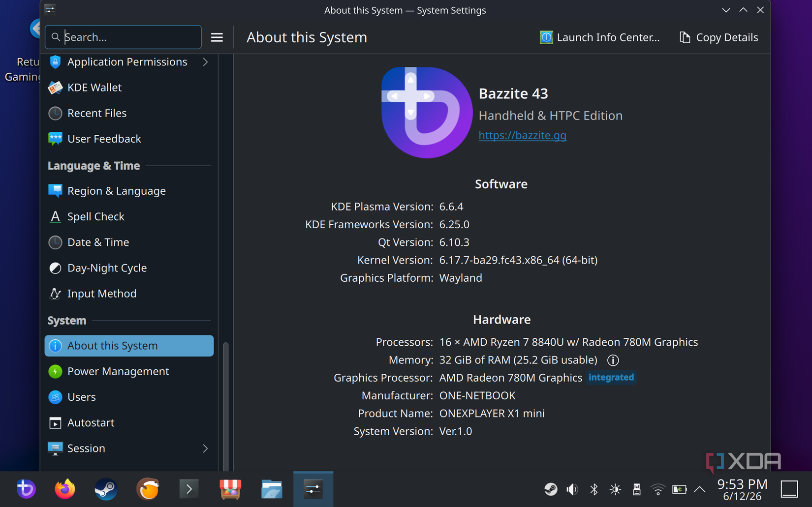Click the Bazzite logo image

(x=427, y=113)
